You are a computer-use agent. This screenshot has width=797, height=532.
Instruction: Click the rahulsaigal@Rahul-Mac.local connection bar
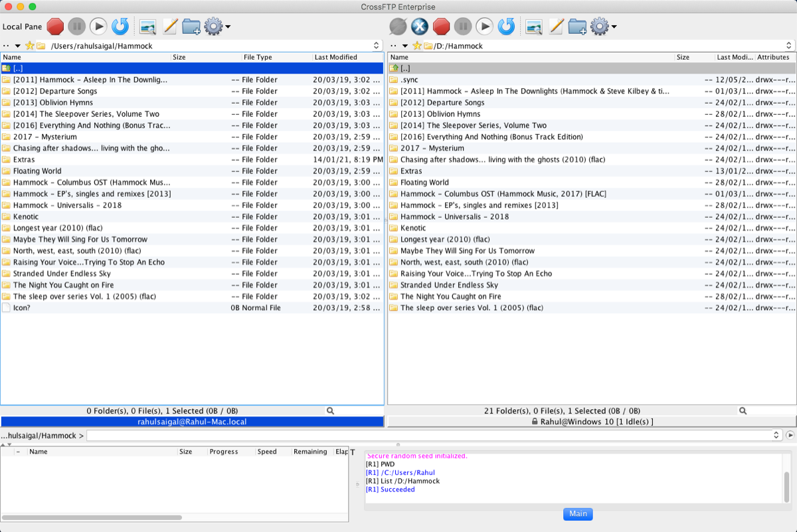(x=193, y=421)
